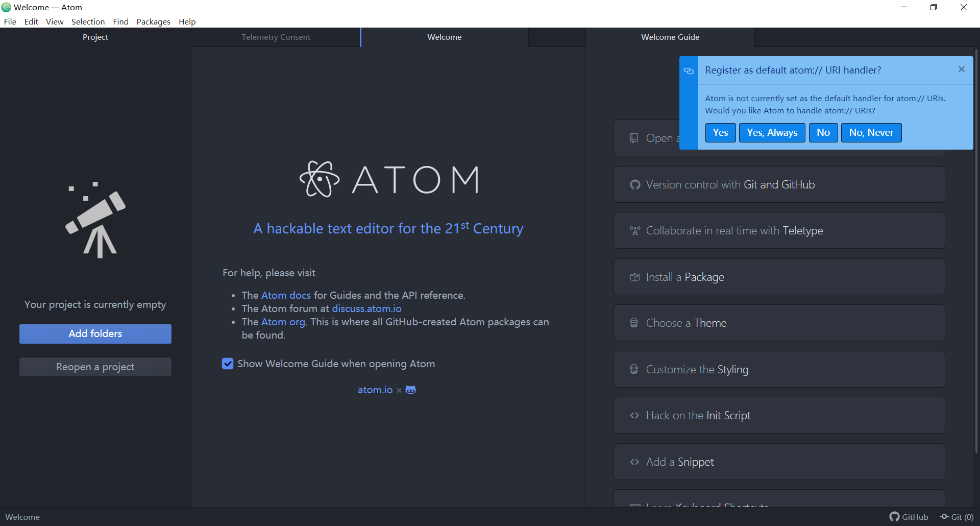980x526 pixels.
Task: Click the GitHub mark icon on Version control card
Action: pos(635,184)
